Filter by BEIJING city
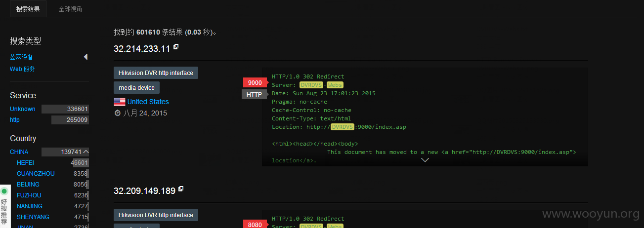 point(28,184)
